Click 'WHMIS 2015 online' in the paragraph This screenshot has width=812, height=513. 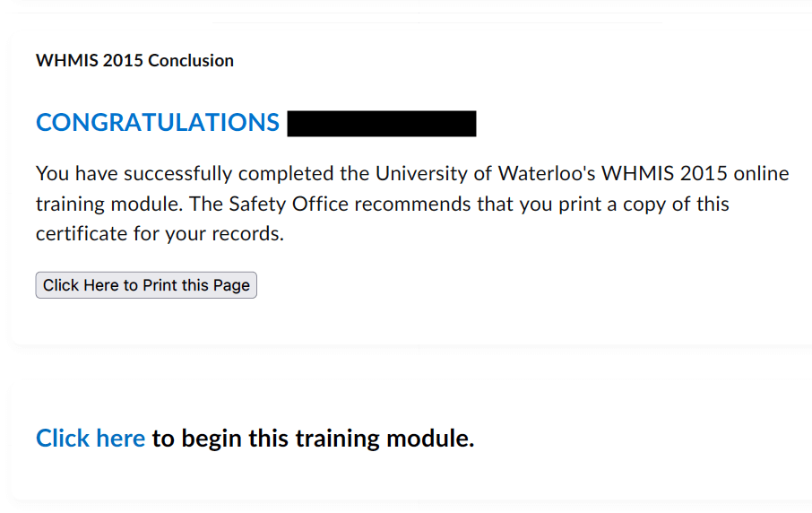(695, 173)
